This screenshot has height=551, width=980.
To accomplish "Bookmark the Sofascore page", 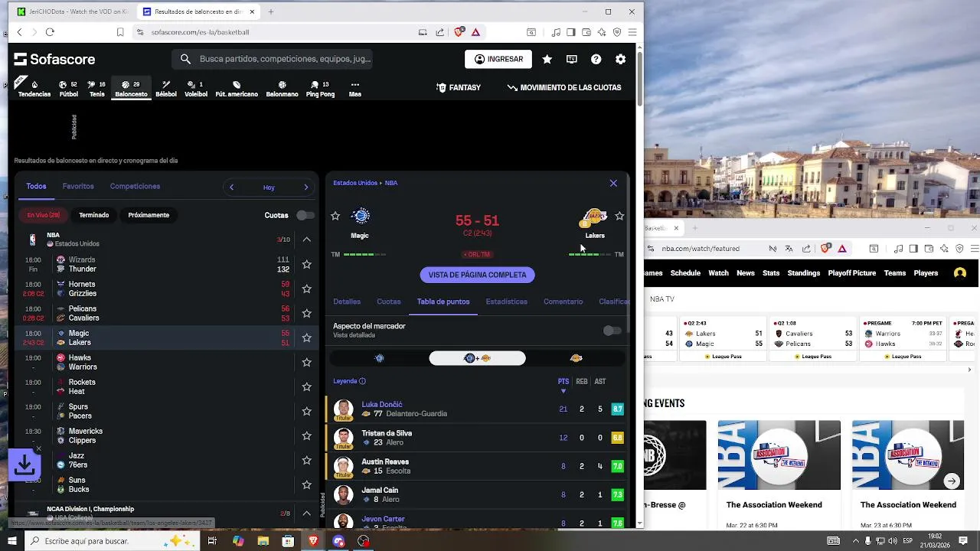I will coord(120,32).
